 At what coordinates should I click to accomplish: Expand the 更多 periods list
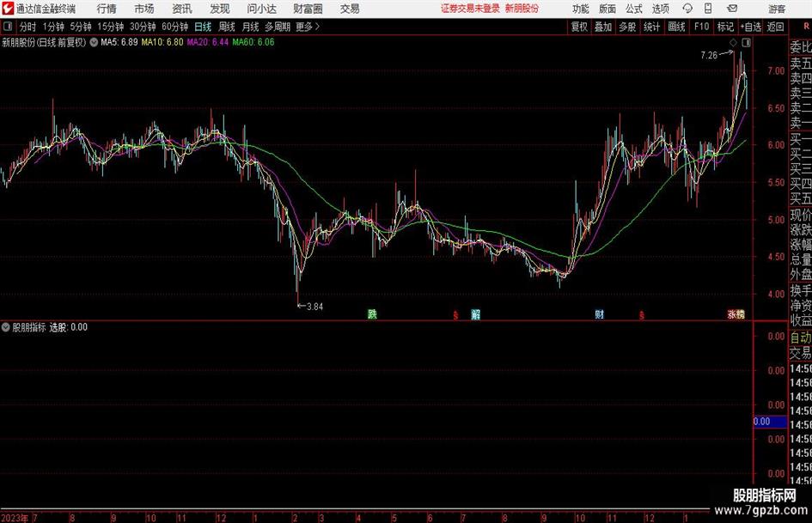point(308,27)
